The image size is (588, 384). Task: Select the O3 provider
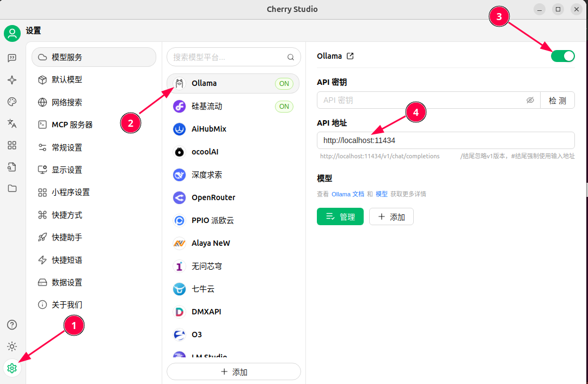233,335
